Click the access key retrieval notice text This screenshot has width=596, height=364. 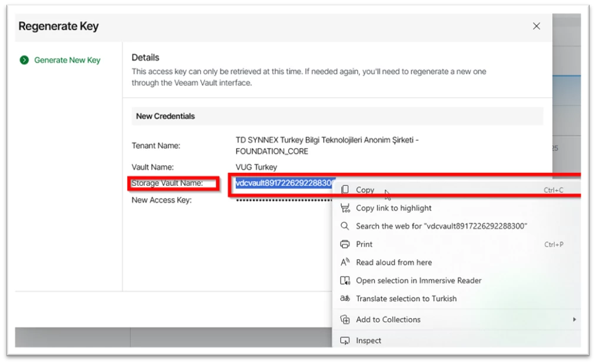(x=309, y=77)
